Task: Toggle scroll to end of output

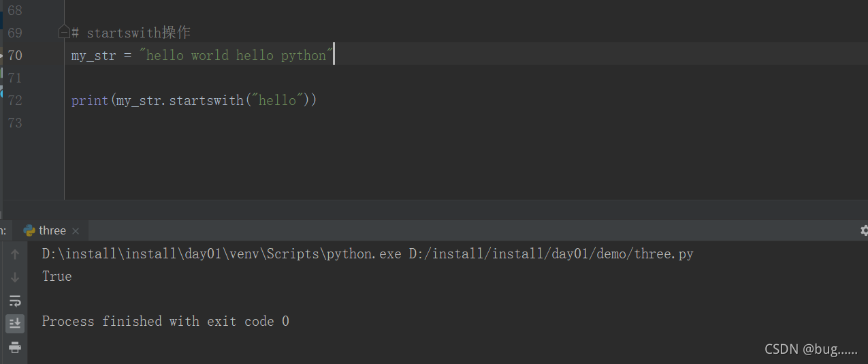Action: pyautogui.click(x=15, y=323)
